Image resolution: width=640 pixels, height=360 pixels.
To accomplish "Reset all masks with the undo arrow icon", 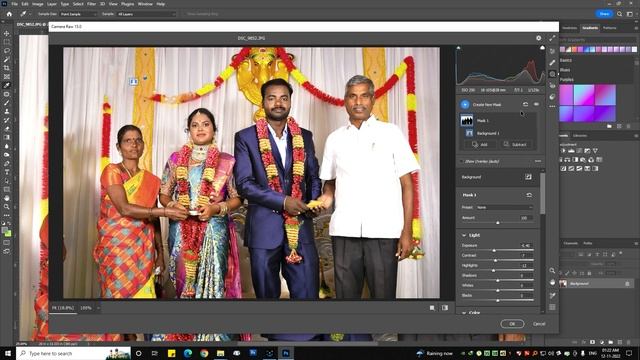I will [x=525, y=104].
